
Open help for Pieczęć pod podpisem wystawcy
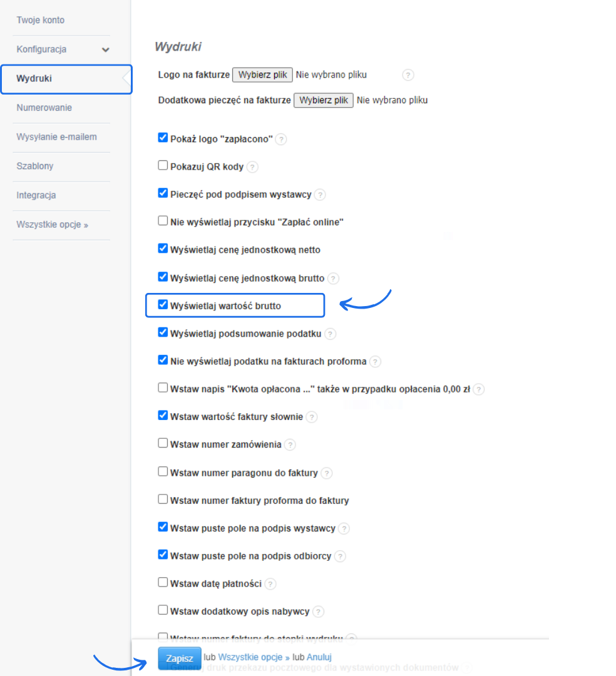tap(319, 195)
